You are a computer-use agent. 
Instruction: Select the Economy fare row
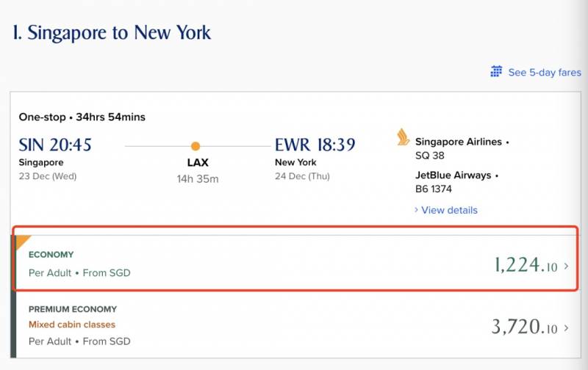pyautogui.click(x=294, y=264)
